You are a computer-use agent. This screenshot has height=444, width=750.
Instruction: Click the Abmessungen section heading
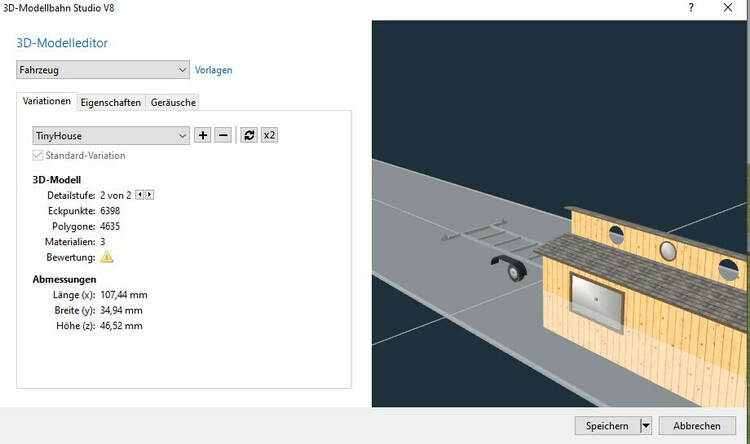click(x=65, y=279)
